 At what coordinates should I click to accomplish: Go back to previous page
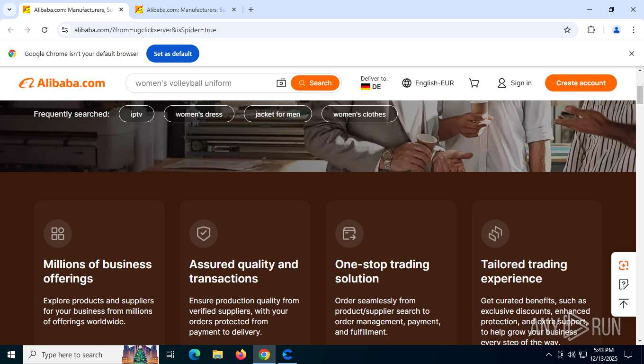click(10, 30)
